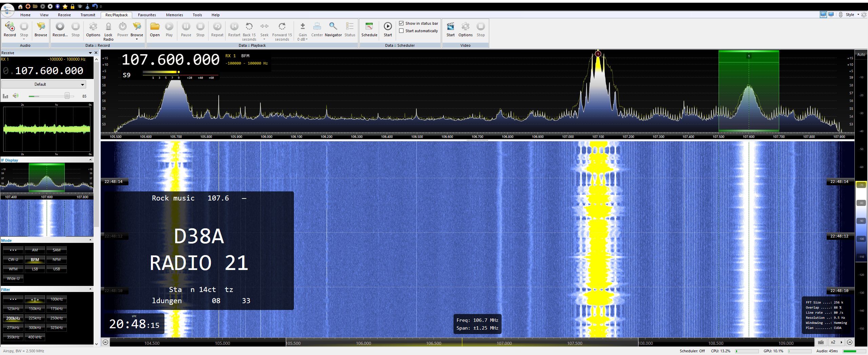Click the equalizer bars icon in Receive panel

(x=5, y=96)
